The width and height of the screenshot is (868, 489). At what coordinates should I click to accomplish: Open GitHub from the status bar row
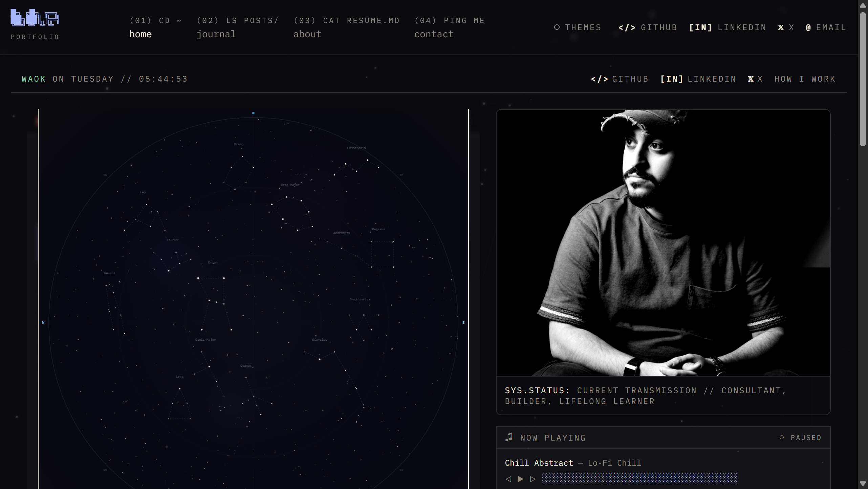(619, 79)
